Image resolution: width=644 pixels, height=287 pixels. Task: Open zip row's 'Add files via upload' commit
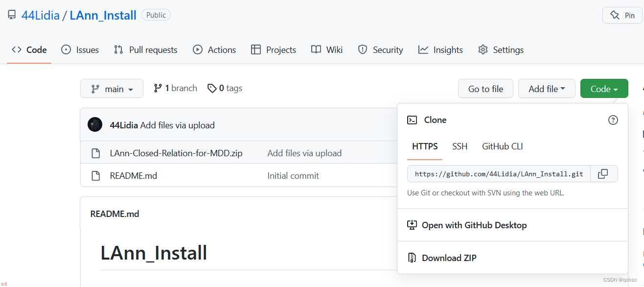[x=304, y=153]
